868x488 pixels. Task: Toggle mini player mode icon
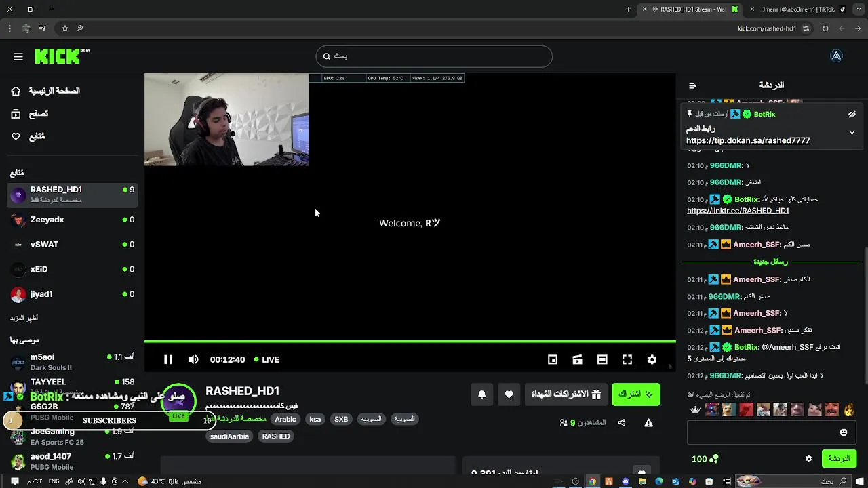(x=553, y=359)
